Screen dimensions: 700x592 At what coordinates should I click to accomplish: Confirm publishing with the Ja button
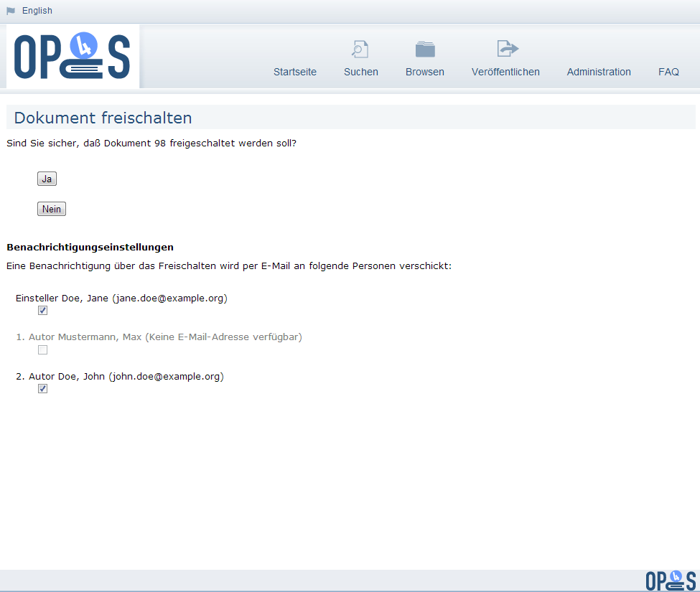[x=47, y=179]
